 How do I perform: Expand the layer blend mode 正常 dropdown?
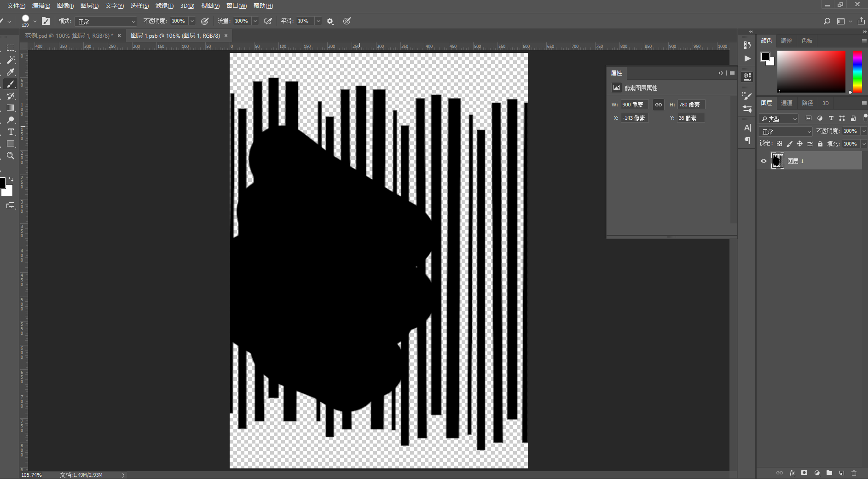point(786,132)
